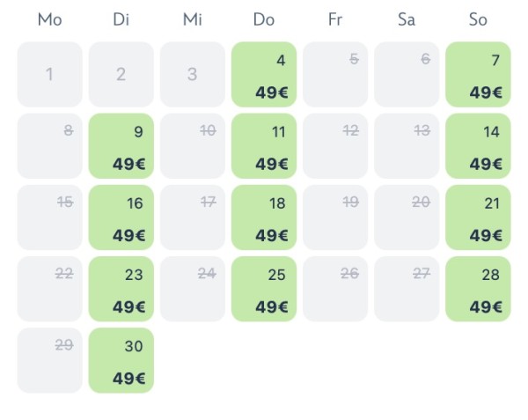The height and width of the screenshot is (420, 528).
Task: Click the greyed-out day 2 cell
Action: coord(121,75)
